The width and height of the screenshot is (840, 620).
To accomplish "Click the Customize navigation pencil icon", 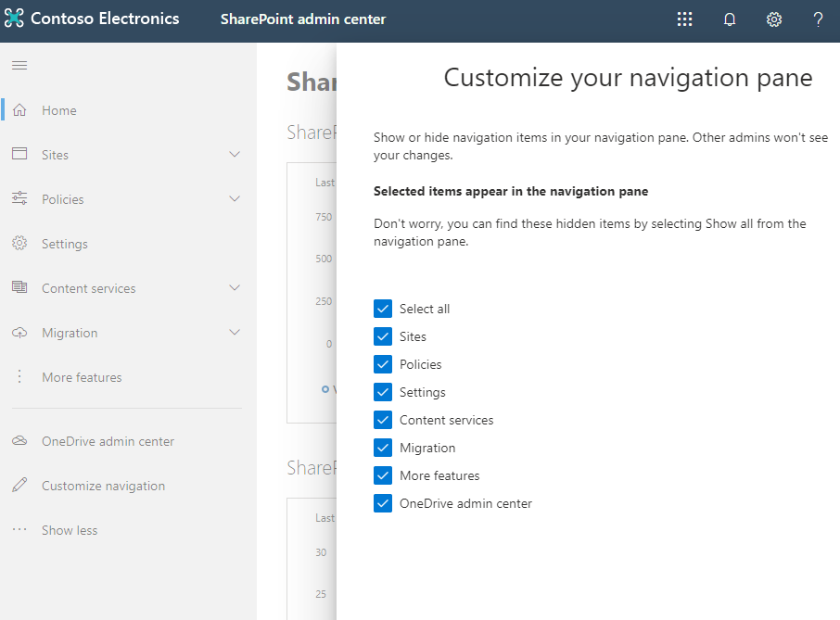I will click(x=19, y=485).
